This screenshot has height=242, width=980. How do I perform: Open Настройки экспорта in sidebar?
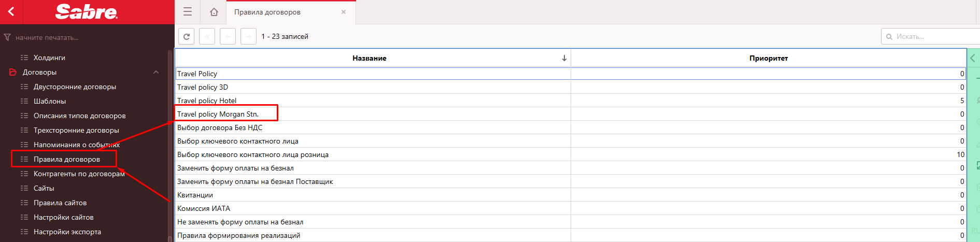pos(67,232)
